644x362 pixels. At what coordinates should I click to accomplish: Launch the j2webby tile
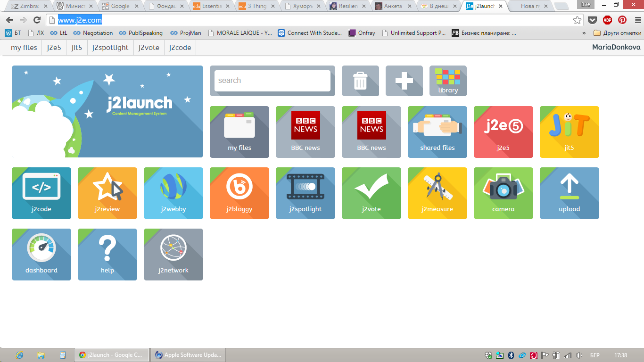click(x=173, y=193)
